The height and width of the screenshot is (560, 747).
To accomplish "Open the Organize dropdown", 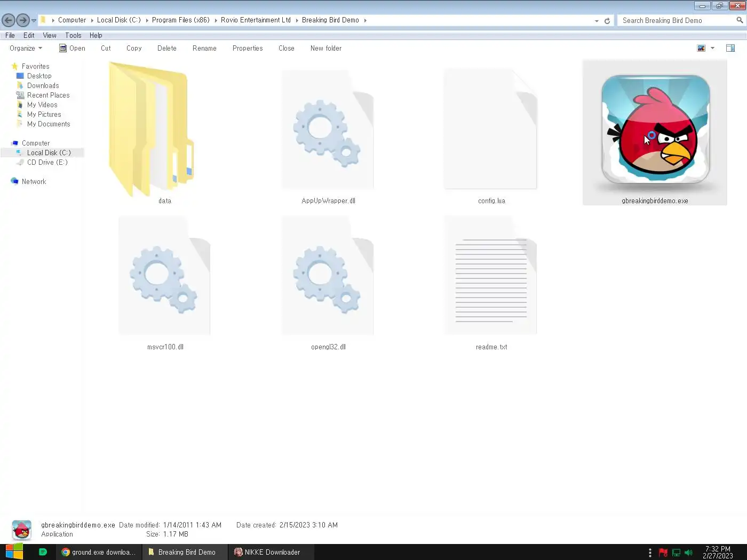I will tap(26, 48).
